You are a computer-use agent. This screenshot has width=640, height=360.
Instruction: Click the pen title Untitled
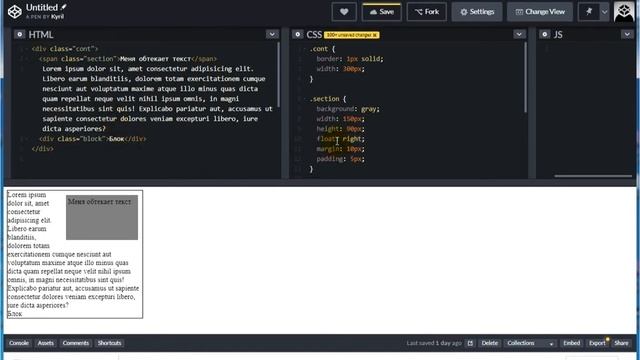[x=42, y=7]
